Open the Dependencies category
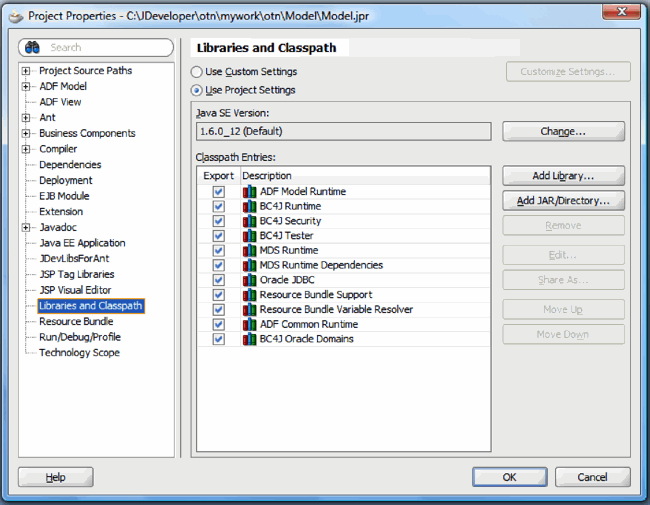The image size is (650, 505). tap(70, 165)
